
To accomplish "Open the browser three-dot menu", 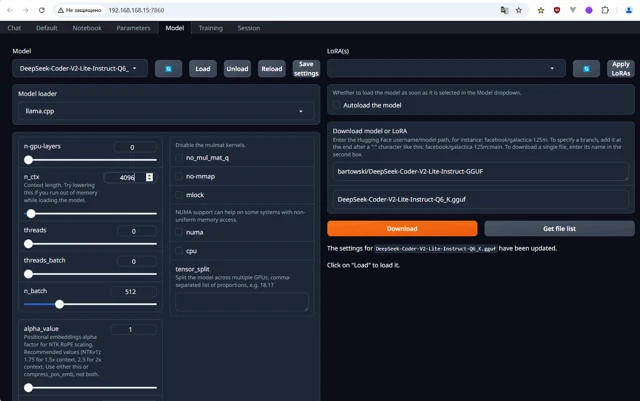I will (x=630, y=10).
